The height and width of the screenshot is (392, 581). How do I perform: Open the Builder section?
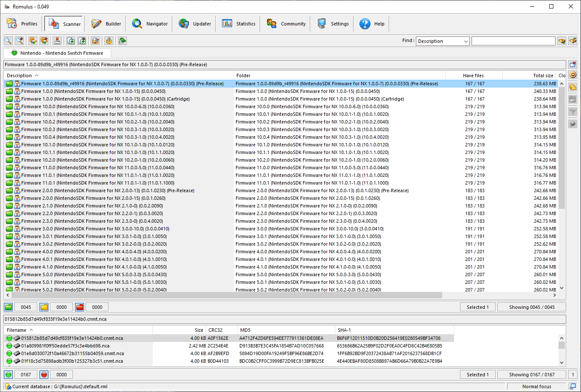point(106,24)
